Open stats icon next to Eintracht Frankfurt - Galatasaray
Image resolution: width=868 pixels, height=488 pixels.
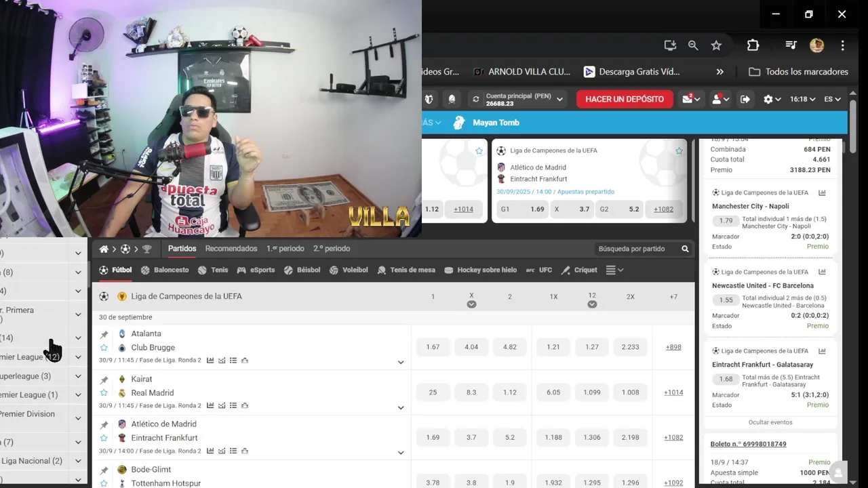(823, 351)
